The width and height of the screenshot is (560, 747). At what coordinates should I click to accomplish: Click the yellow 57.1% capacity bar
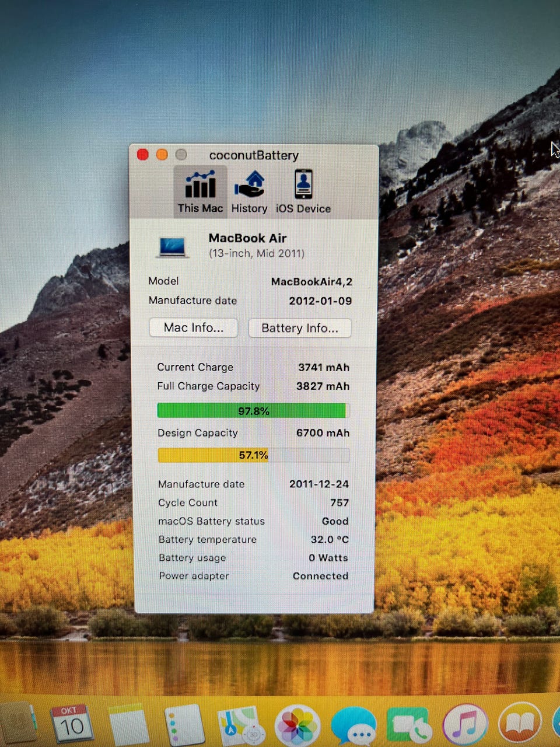click(x=254, y=455)
